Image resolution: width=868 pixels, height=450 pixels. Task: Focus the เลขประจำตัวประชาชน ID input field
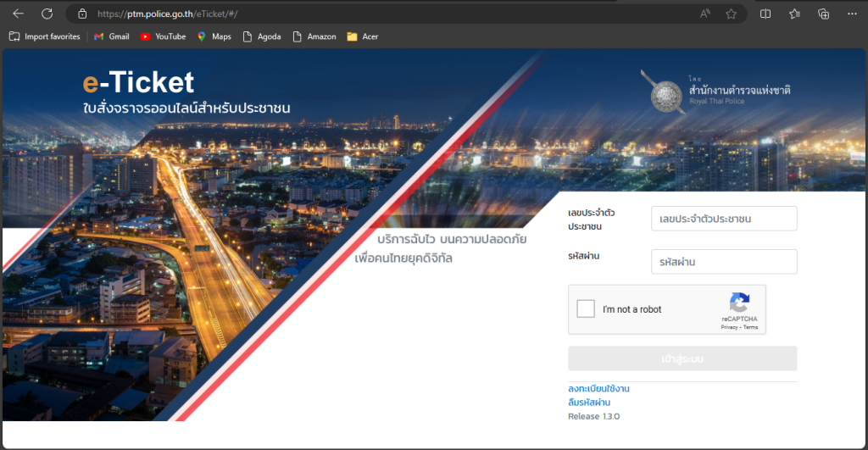pyautogui.click(x=724, y=219)
